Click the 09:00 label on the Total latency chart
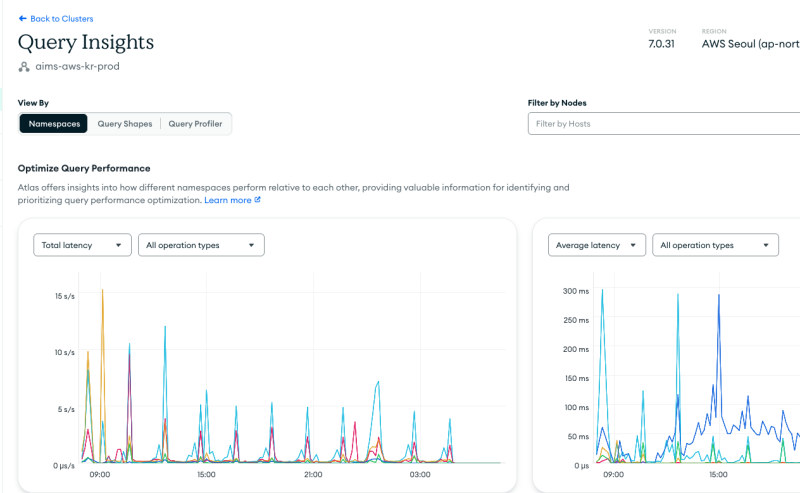800x493 pixels. click(x=99, y=475)
